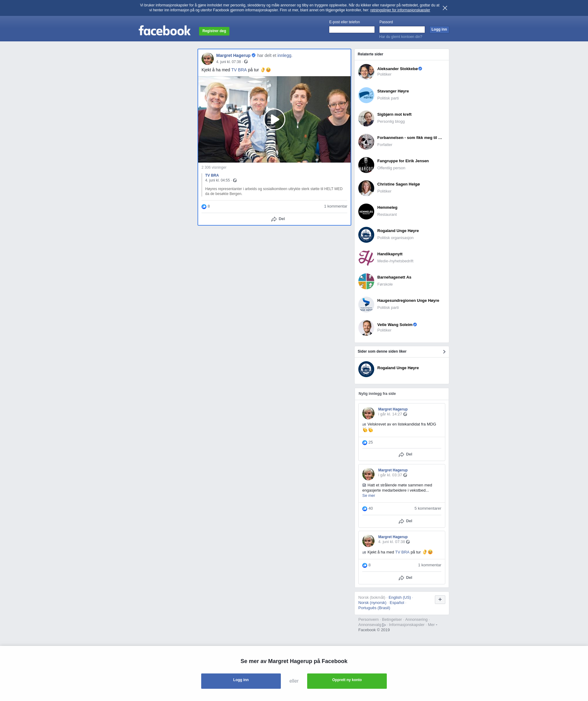Expand 'Se mer' on vekstbed post
Viewport: 588px width, 701px height.
(369, 496)
